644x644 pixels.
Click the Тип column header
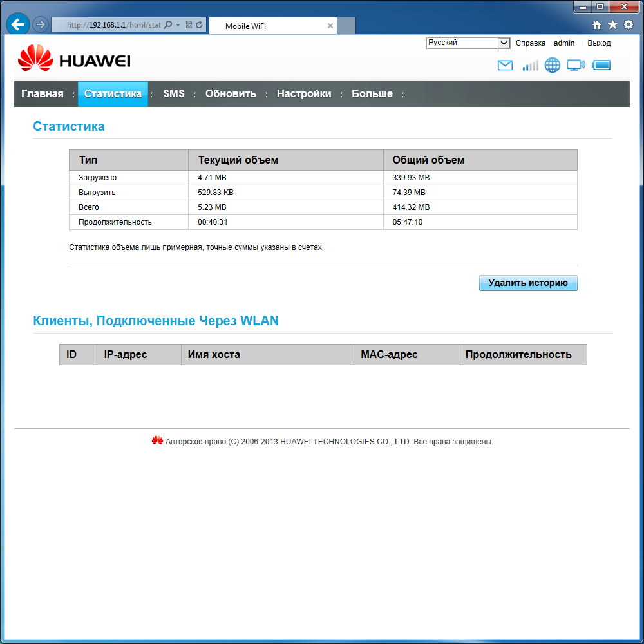coord(129,160)
